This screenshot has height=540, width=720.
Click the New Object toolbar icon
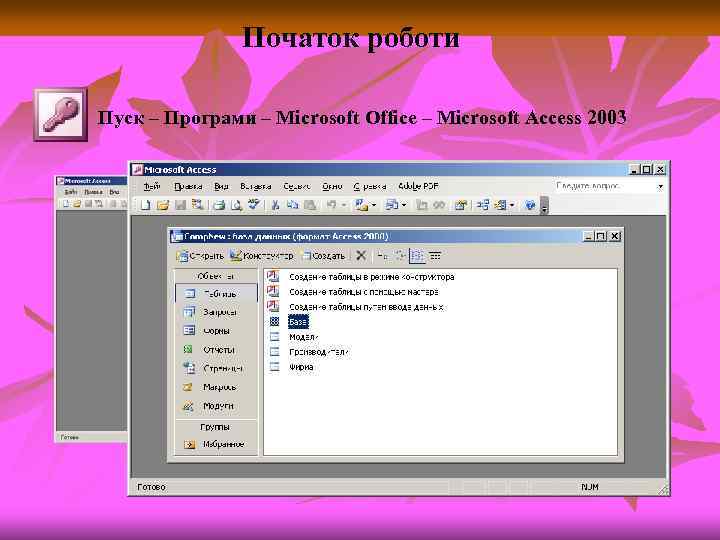(x=500, y=205)
